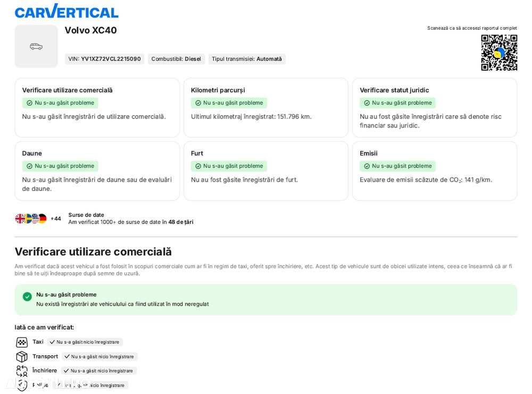The width and height of the screenshot is (532, 394).
Task: Select the CO2 141 g/km emissions text
Action: click(x=426, y=180)
